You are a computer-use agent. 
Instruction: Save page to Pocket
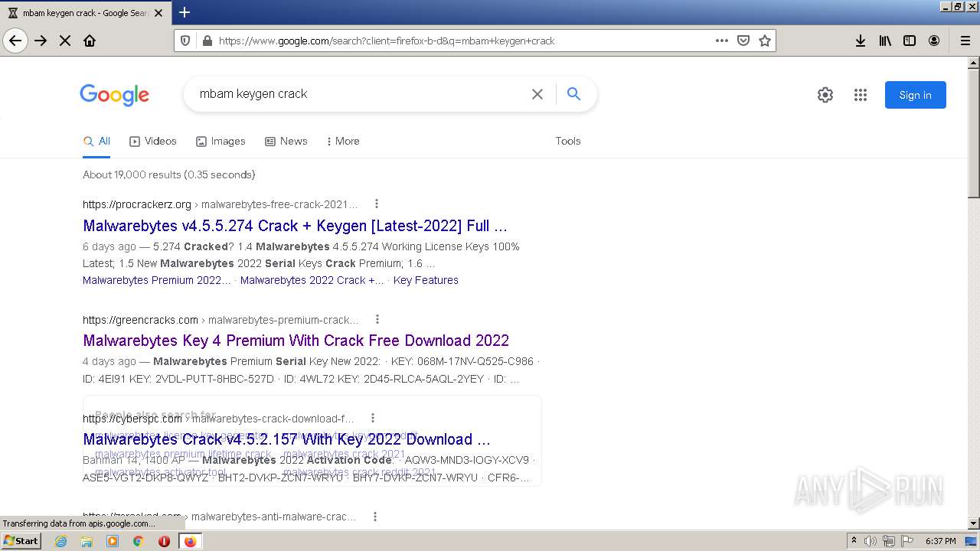743,41
